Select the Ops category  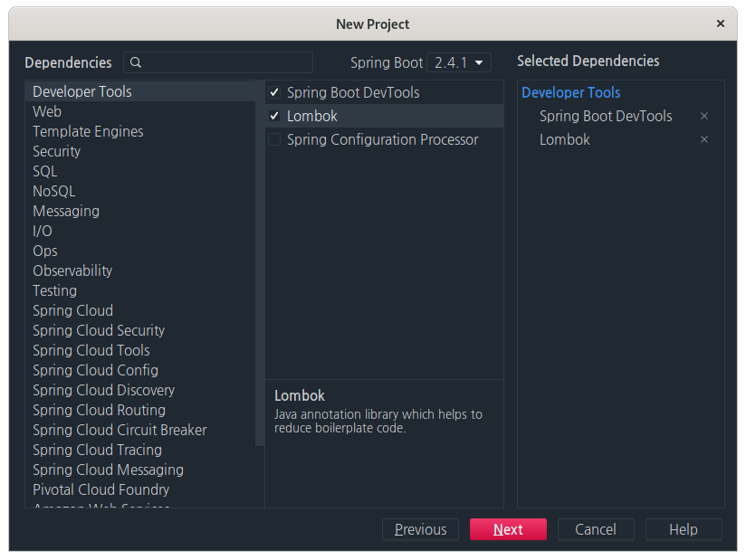(140, 251)
